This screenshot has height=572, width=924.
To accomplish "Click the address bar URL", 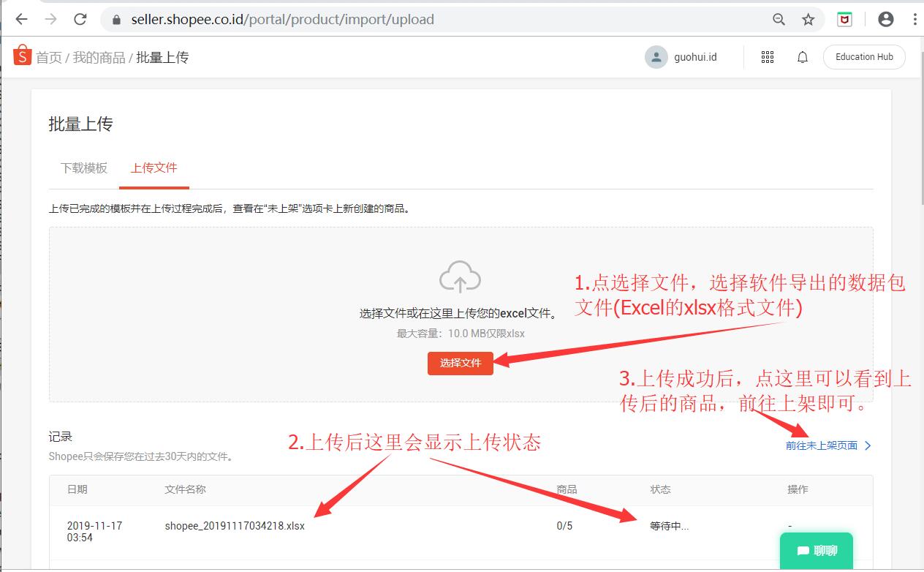I will [x=282, y=20].
